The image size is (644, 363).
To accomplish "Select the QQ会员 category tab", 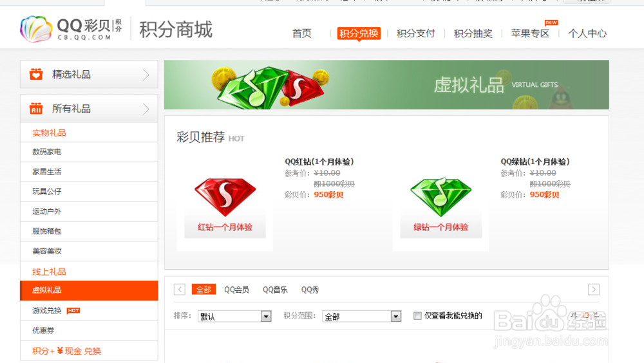I will (236, 290).
